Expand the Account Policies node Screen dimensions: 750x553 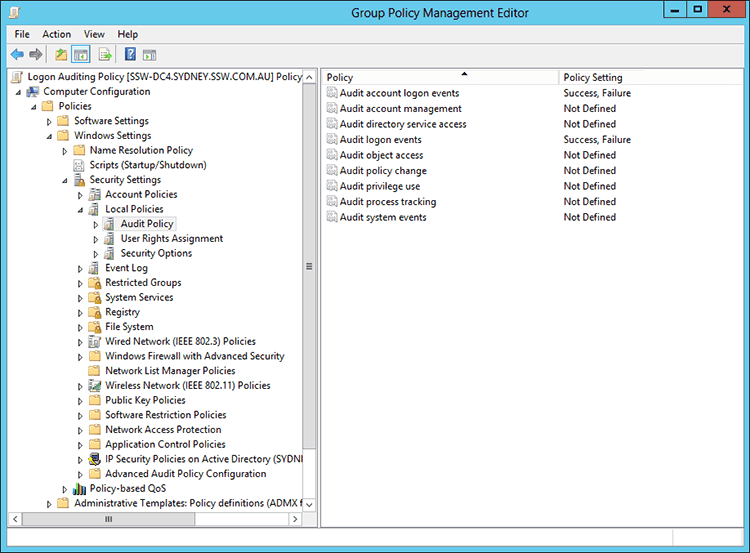pos(81,195)
